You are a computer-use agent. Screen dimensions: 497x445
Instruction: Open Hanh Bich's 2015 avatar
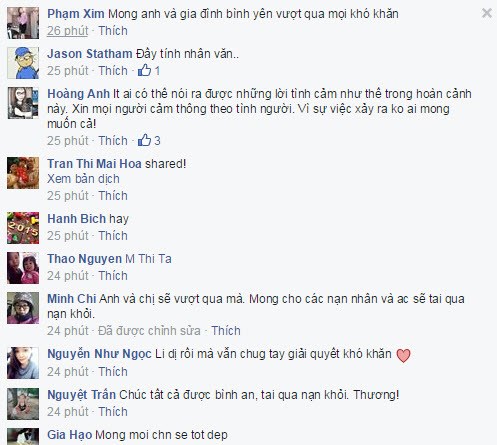point(23,228)
